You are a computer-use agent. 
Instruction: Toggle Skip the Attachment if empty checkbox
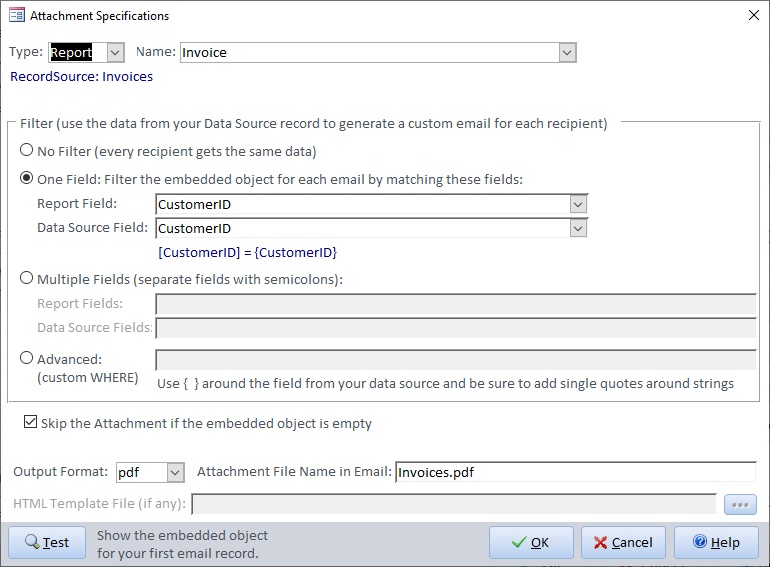[x=31, y=424]
